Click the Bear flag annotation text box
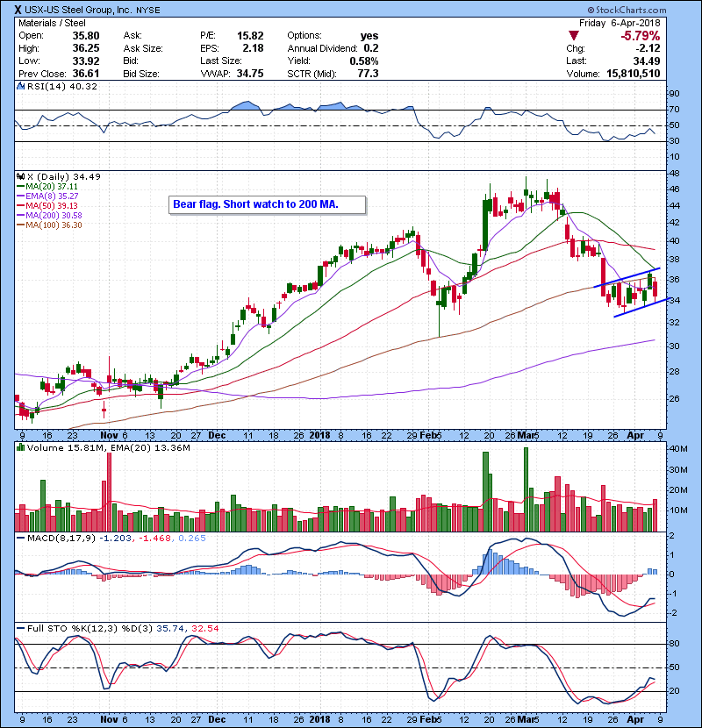This screenshot has width=702, height=728. (255, 204)
